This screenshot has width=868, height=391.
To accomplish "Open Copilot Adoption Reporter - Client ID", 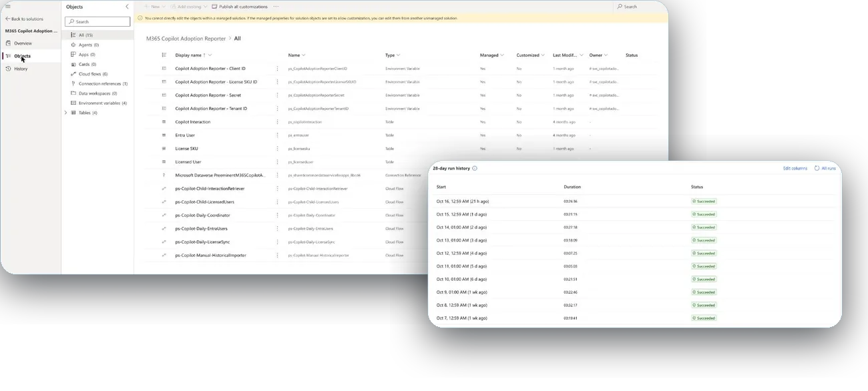I will (x=210, y=69).
